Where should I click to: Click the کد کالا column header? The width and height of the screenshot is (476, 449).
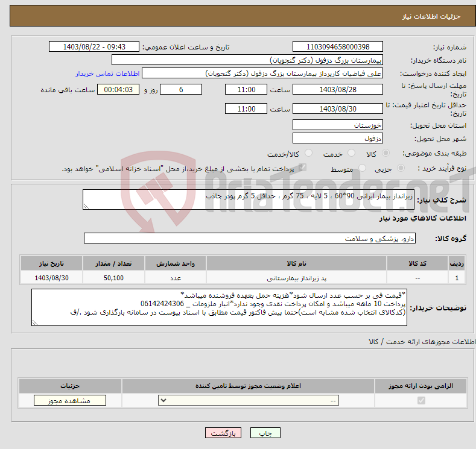(x=417, y=263)
